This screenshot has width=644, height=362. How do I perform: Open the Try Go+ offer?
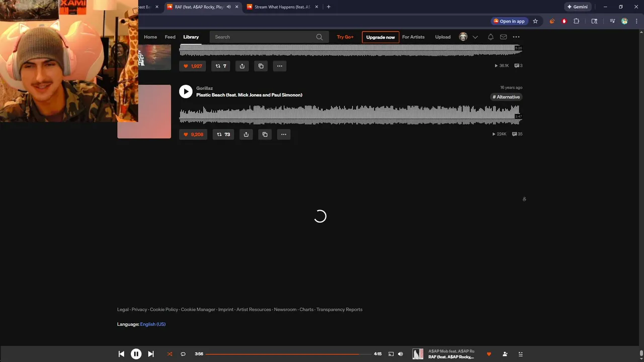click(x=345, y=37)
